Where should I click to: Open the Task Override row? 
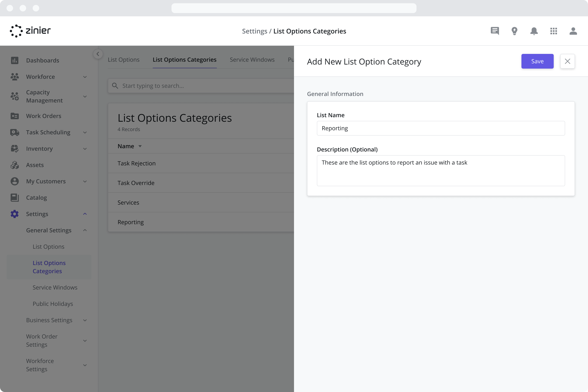pos(201,183)
